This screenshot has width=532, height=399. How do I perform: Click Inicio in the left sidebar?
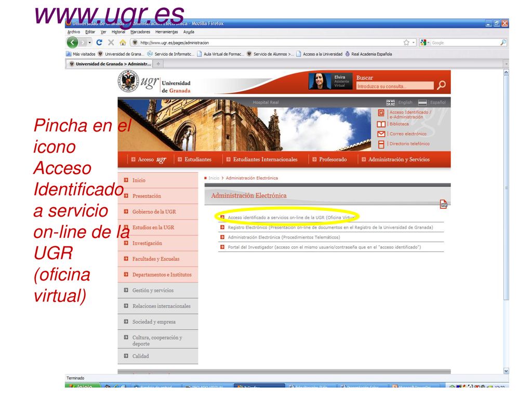coord(158,180)
